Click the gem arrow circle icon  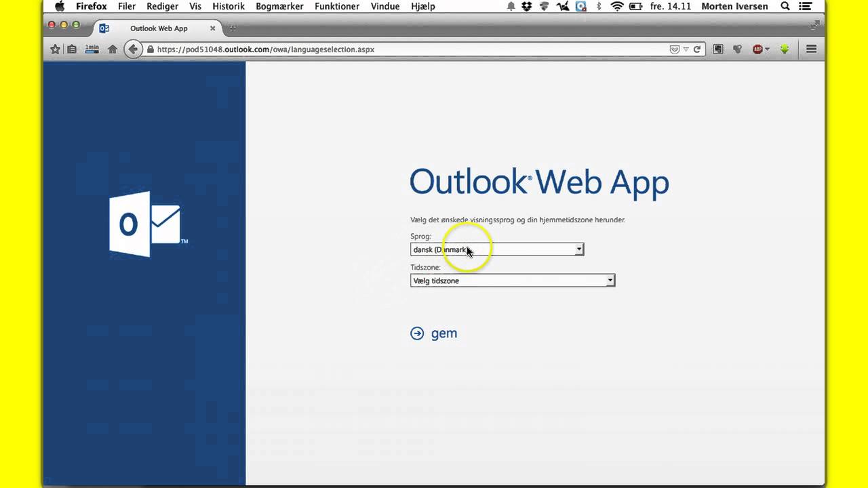click(417, 333)
